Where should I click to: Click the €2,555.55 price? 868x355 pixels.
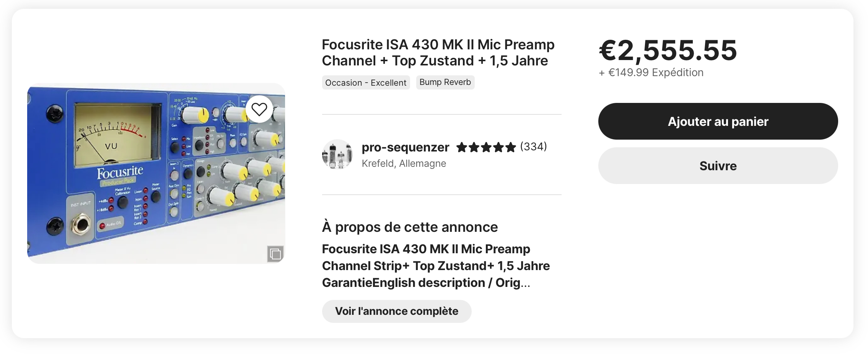pyautogui.click(x=668, y=50)
